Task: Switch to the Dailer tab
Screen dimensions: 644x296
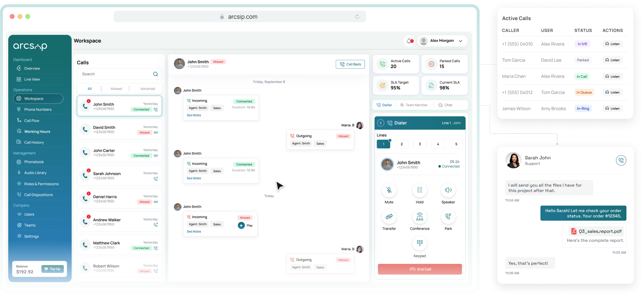Action: (384, 105)
